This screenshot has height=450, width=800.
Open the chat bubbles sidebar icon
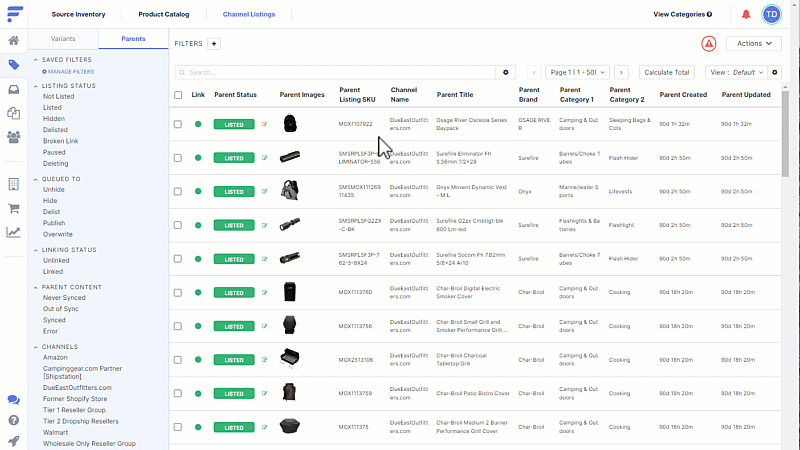pyautogui.click(x=14, y=399)
